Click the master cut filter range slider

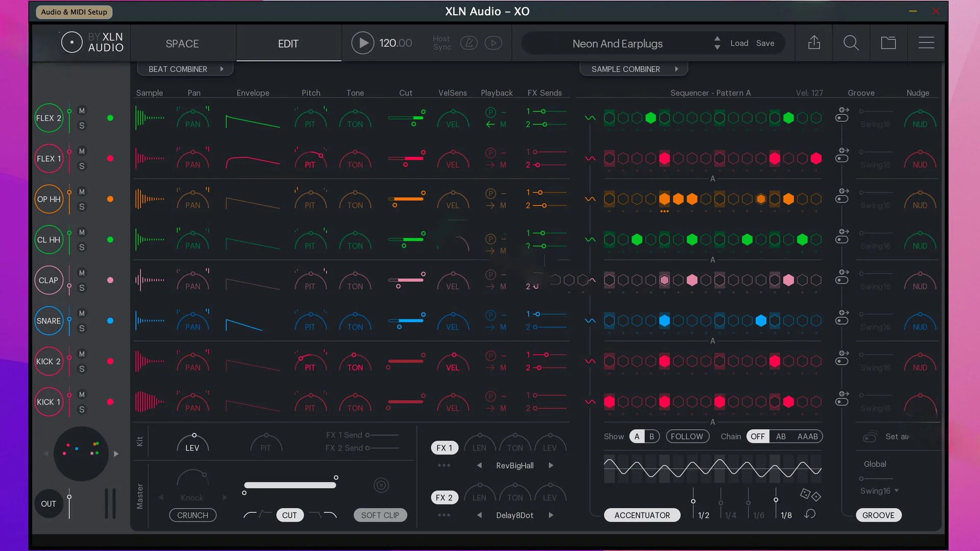290,485
